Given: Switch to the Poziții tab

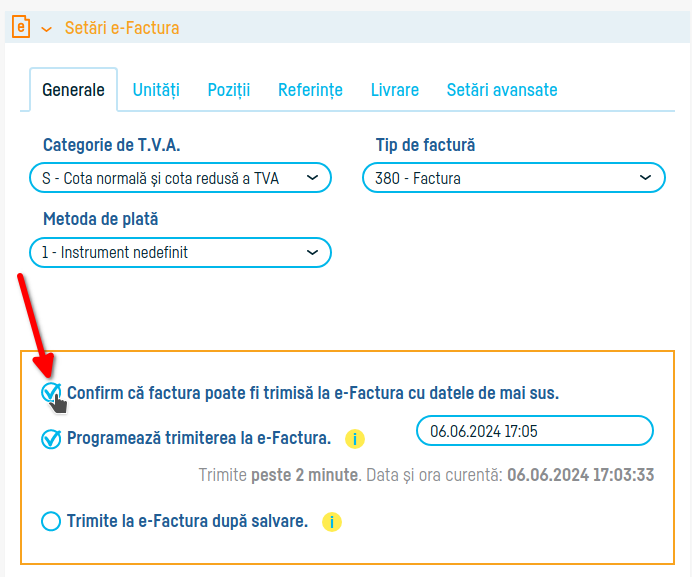Looking at the screenshot, I should click(229, 90).
